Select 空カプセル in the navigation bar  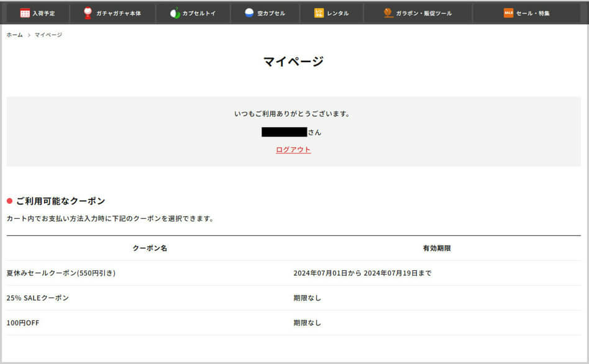(x=272, y=13)
